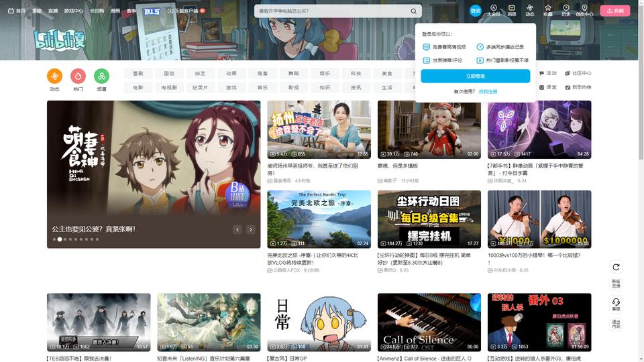Screen dimensions: 644x362
Task: Click the blue 立即登录 button
Action: tap(475, 76)
